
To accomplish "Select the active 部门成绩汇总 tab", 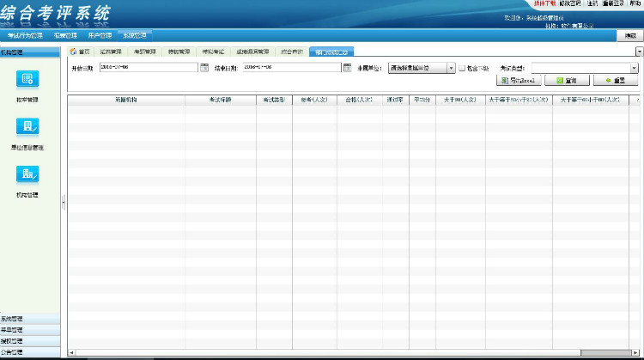I will click(331, 52).
